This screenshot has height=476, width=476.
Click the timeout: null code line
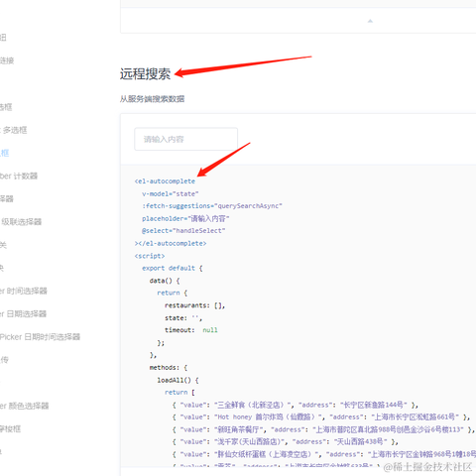coord(191,330)
